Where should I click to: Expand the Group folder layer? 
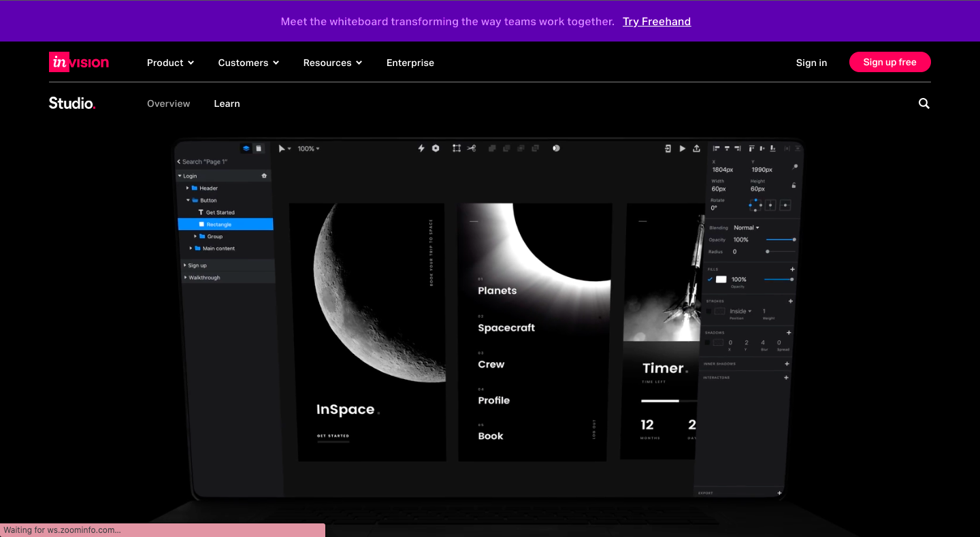[x=195, y=236]
